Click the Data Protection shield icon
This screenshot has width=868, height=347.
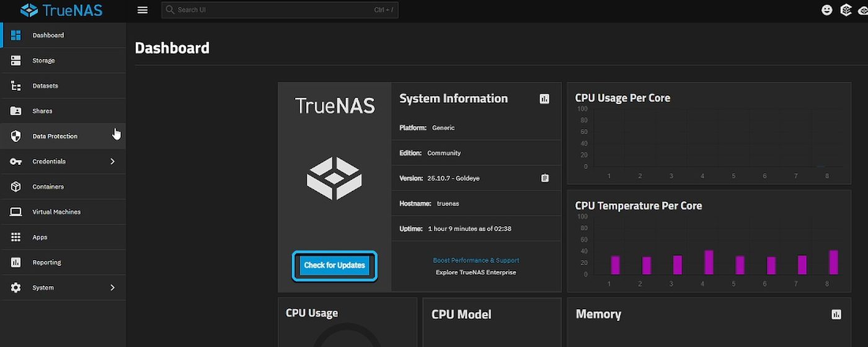[16, 136]
